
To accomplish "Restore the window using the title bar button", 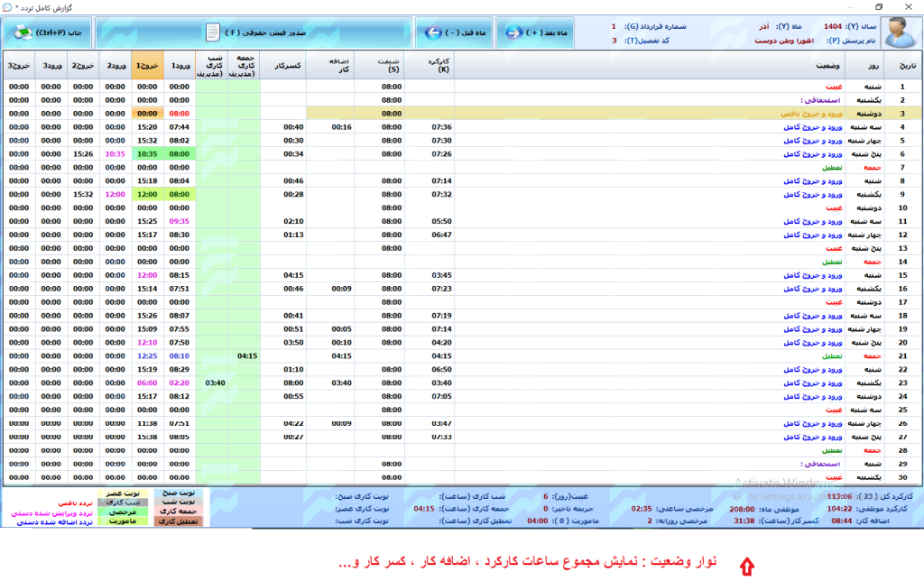I will point(878,7).
